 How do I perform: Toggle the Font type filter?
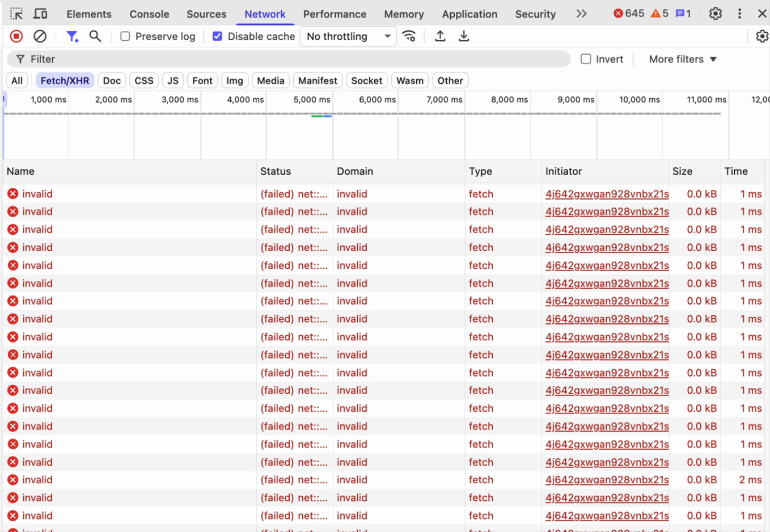click(202, 81)
